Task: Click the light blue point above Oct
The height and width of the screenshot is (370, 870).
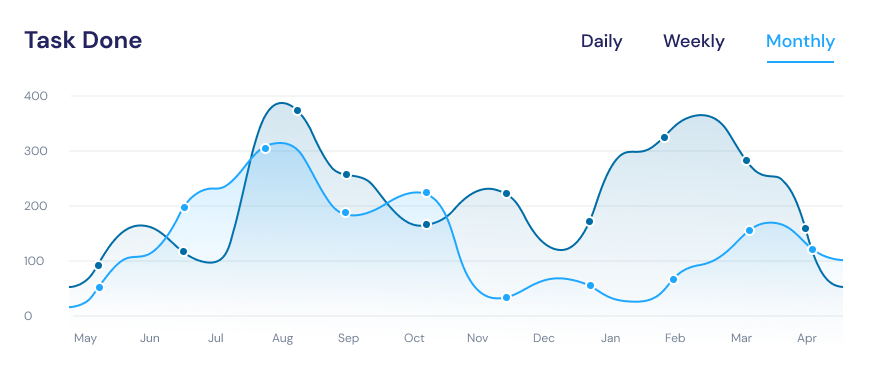Action: pos(426,192)
